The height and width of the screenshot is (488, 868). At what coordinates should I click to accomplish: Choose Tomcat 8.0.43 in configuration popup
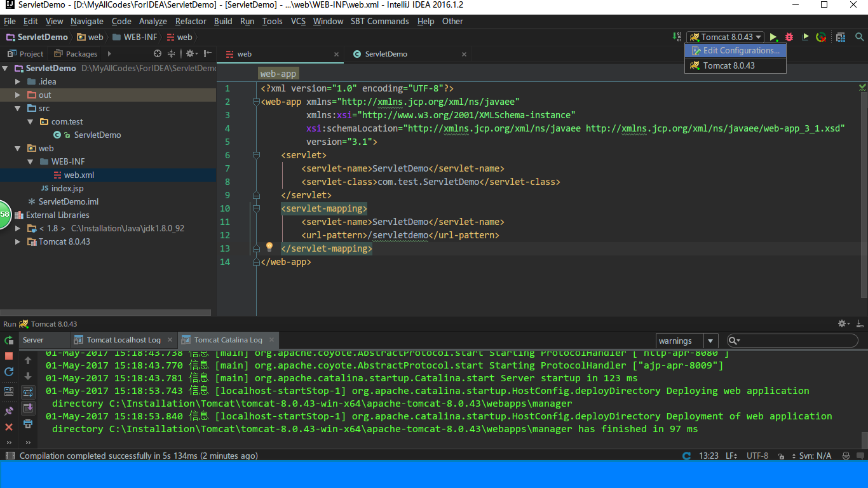[x=735, y=65]
